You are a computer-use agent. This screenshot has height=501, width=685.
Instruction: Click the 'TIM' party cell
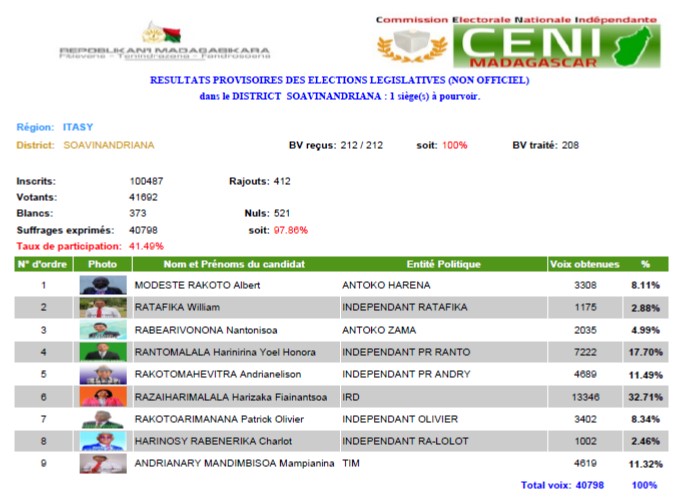click(x=351, y=463)
